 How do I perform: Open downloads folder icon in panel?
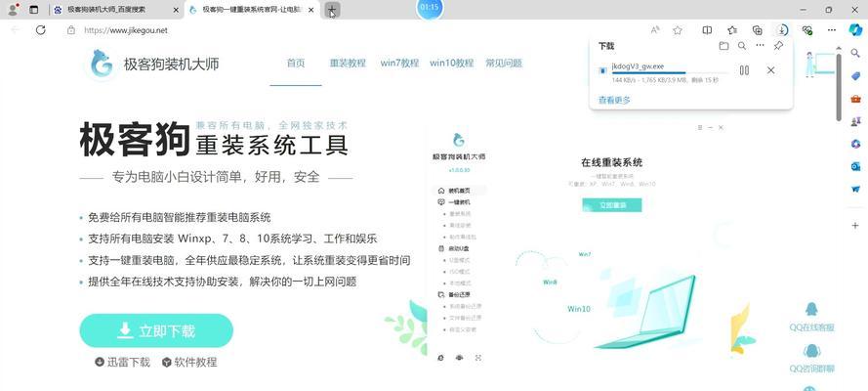(x=723, y=46)
